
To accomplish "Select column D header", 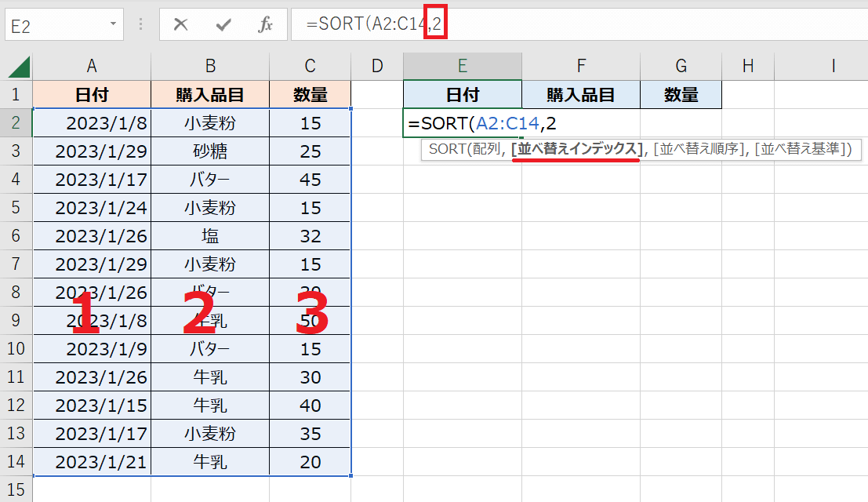I will pos(377,66).
